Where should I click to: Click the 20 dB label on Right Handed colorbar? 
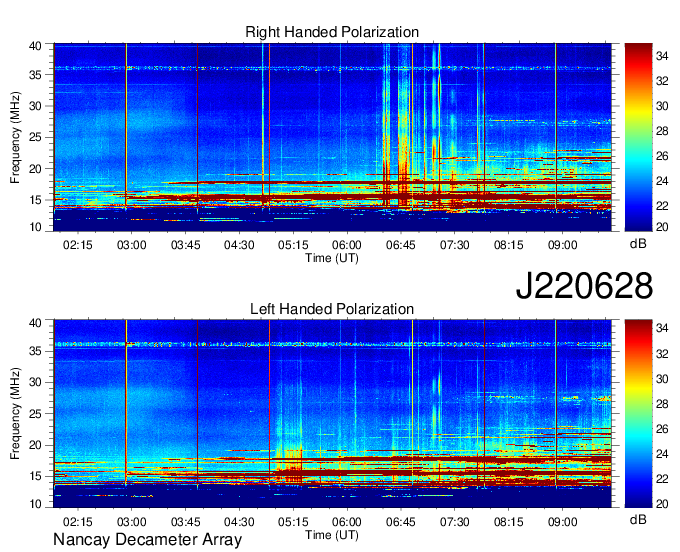pos(662,227)
